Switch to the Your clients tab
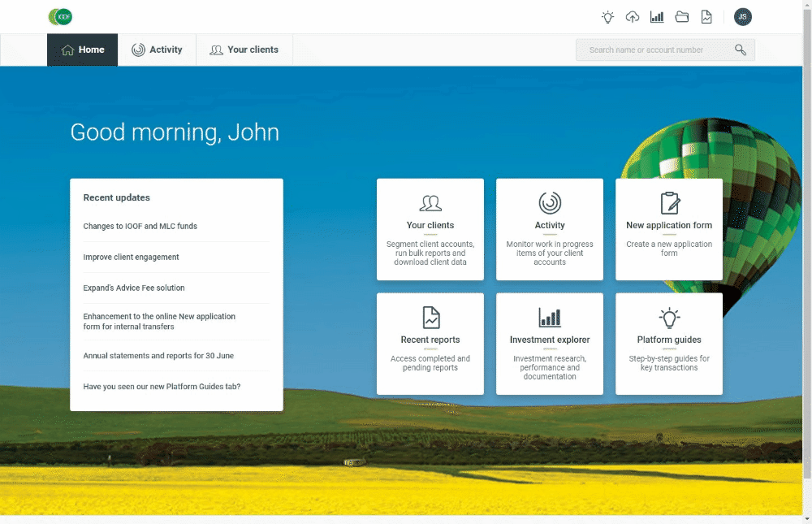The height and width of the screenshot is (524, 812). (x=244, y=50)
